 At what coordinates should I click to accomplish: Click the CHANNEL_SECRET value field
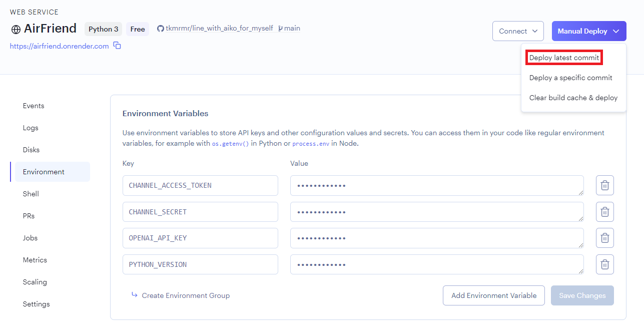437,212
